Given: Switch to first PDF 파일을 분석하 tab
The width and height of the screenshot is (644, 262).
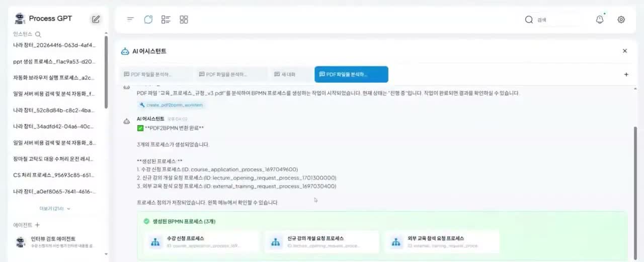Looking at the screenshot, I should 156,74.
